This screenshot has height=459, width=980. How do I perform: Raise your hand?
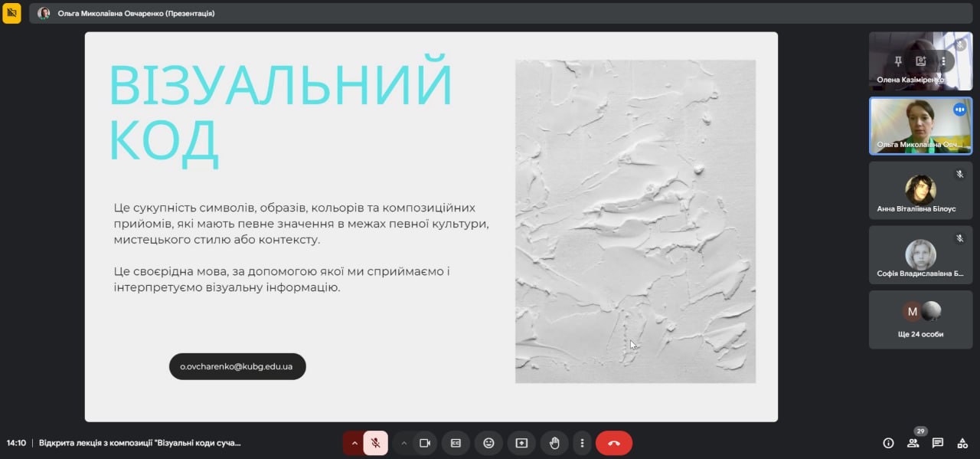554,443
